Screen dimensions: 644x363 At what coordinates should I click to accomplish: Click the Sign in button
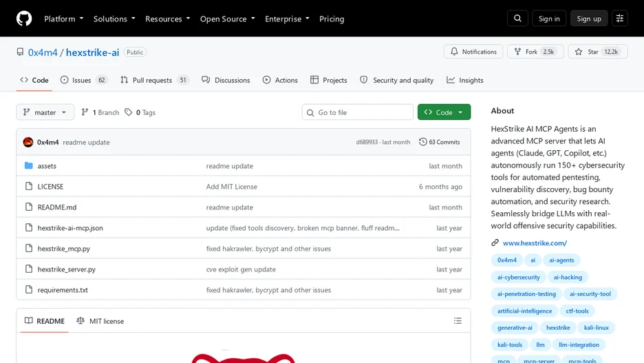pos(549,19)
